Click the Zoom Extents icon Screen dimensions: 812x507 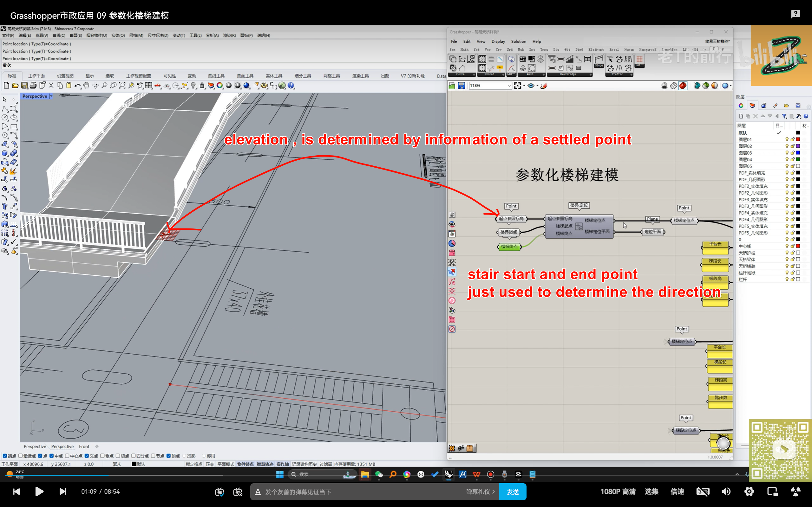point(122,86)
